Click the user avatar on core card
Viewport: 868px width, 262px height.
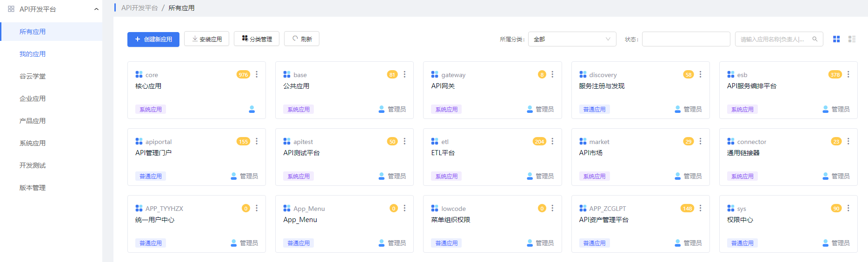click(x=252, y=109)
